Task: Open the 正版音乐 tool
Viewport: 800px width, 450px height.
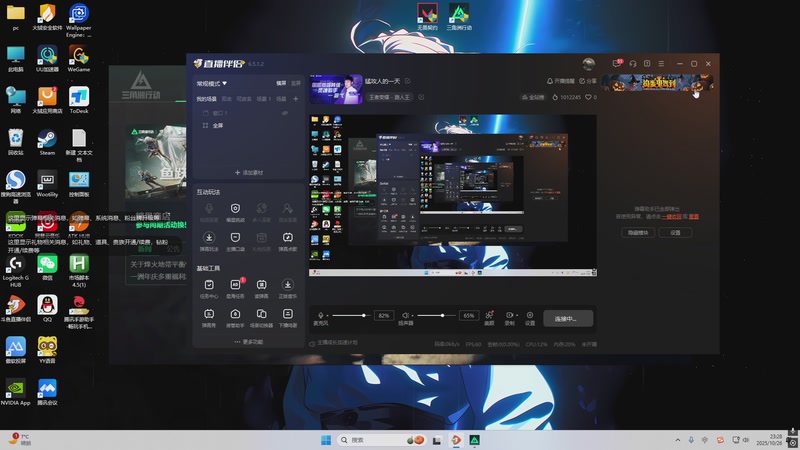Action: pos(288,285)
